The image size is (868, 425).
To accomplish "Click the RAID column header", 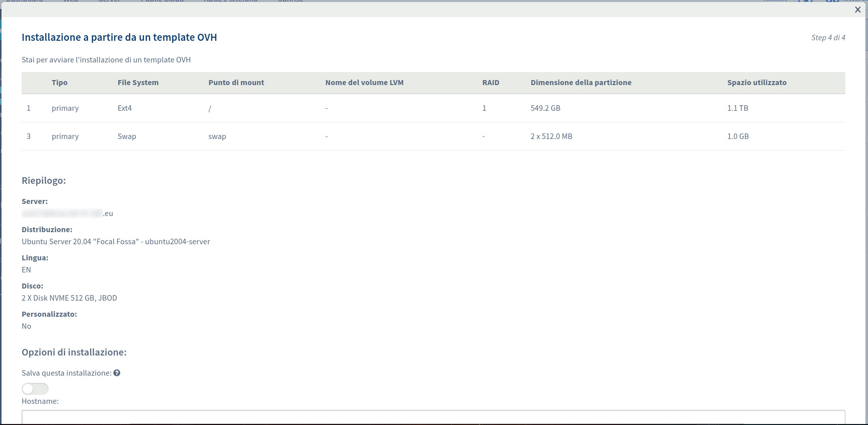I will coord(491,83).
